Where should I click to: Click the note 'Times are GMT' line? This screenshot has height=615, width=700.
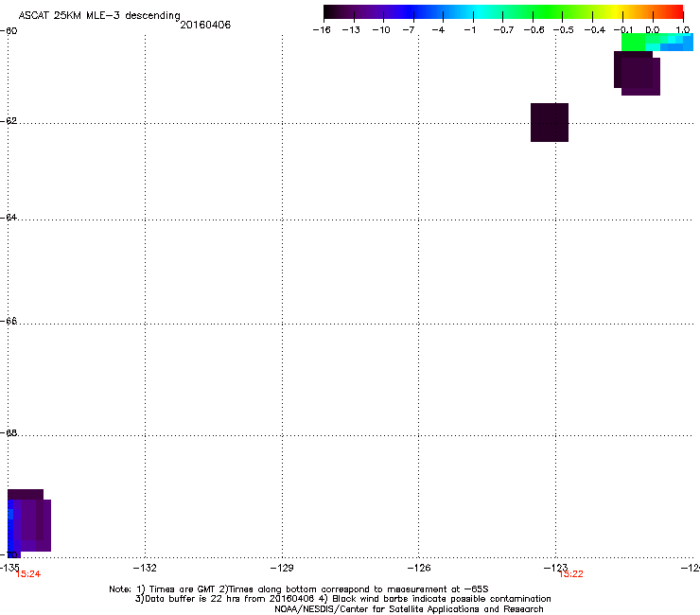[x=299, y=589]
